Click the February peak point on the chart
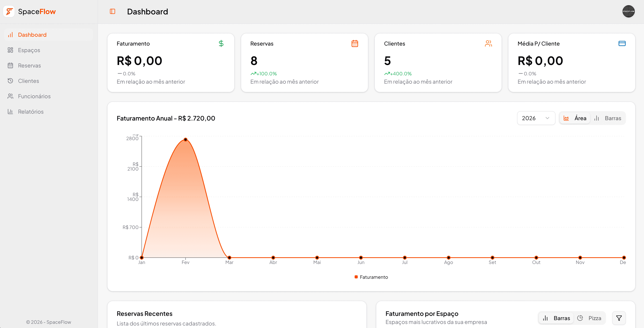The width and height of the screenshot is (644, 328). [185, 139]
